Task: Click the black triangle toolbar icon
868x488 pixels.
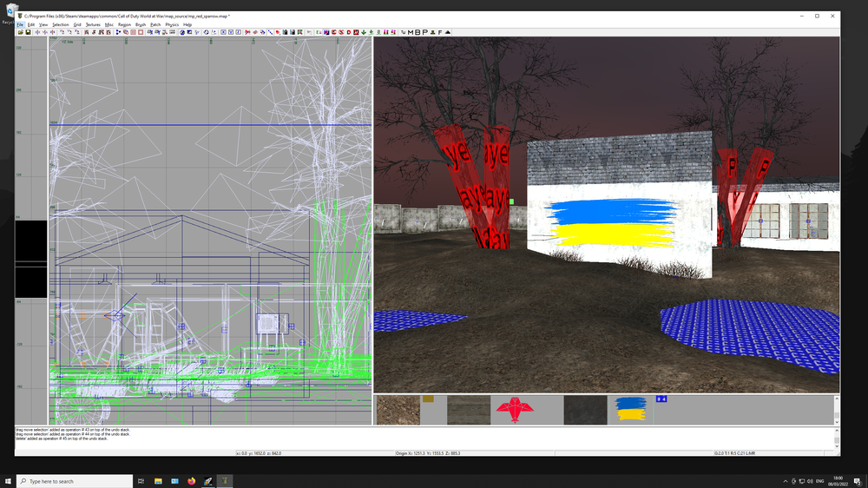Action: 448,32
